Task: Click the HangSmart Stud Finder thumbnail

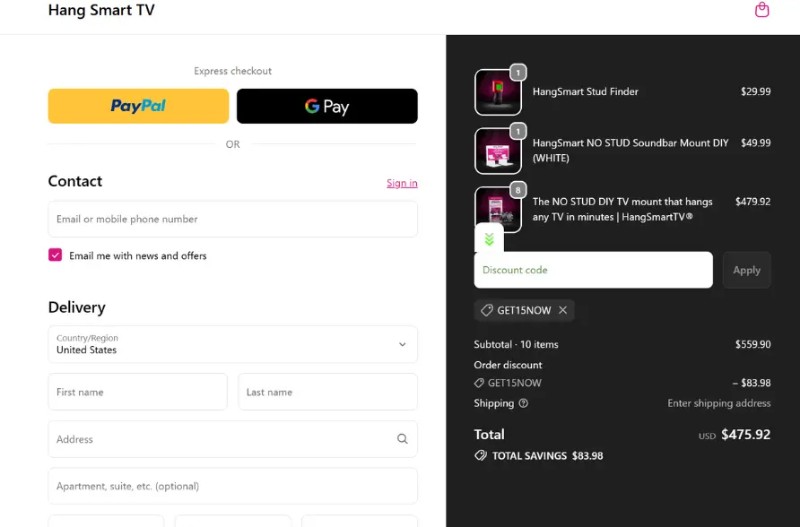Action: 498,92
